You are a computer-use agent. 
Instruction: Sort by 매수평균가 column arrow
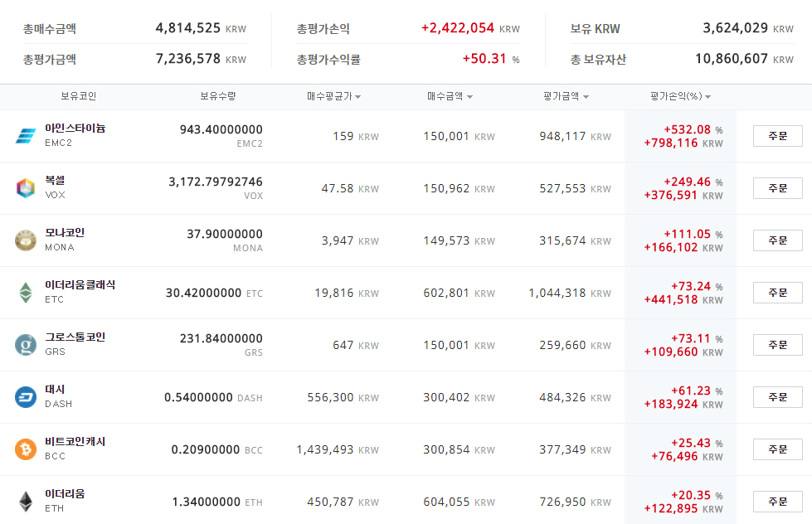tap(357, 97)
